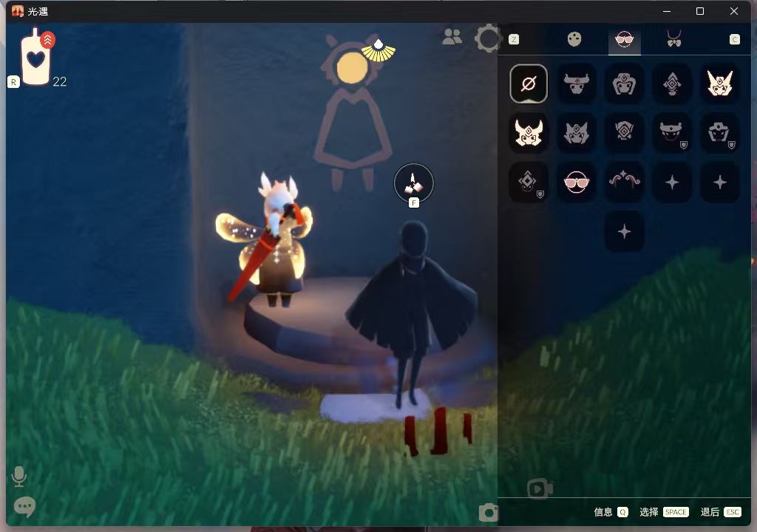Click the 光遇 app icon in title bar

click(18, 11)
